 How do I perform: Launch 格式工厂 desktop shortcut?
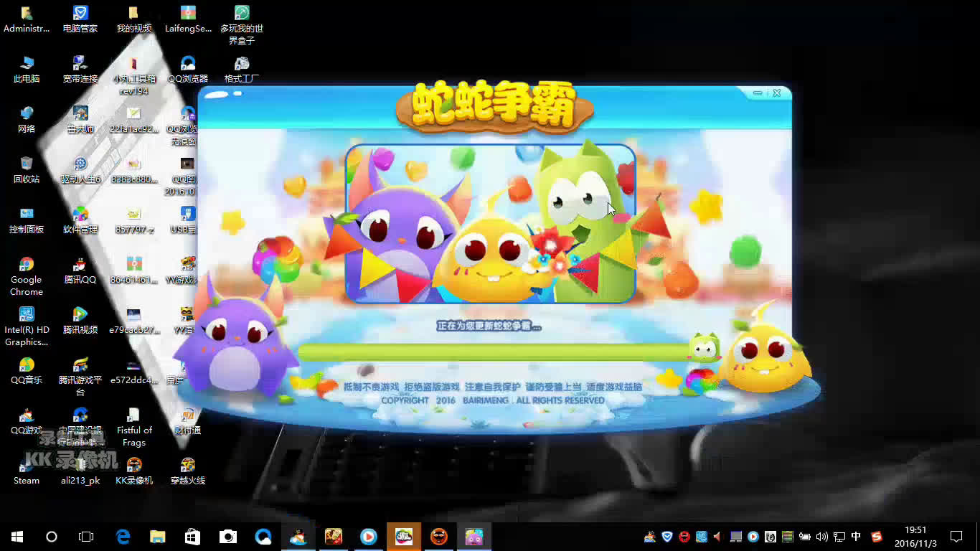click(242, 70)
